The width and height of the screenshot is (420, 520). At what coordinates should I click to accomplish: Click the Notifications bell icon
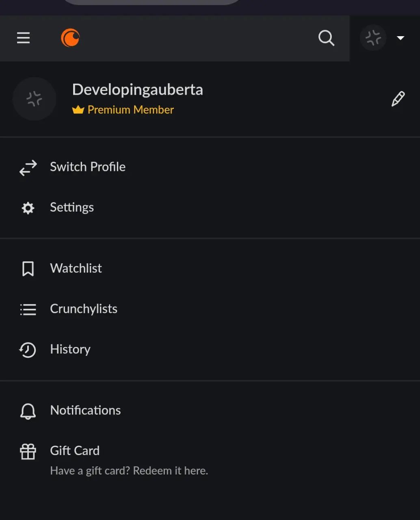(x=28, y=411)
